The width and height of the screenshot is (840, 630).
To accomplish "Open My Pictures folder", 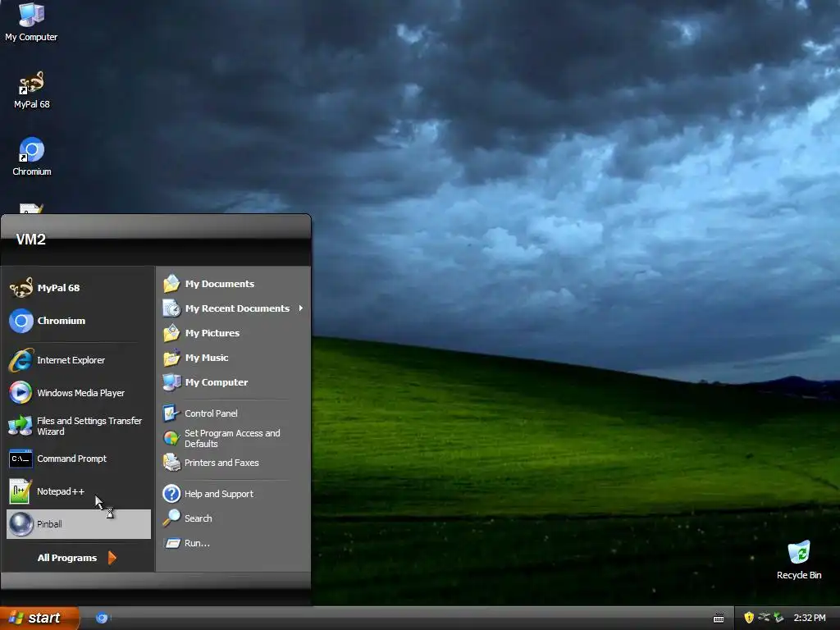I will [x=233, y=333].
